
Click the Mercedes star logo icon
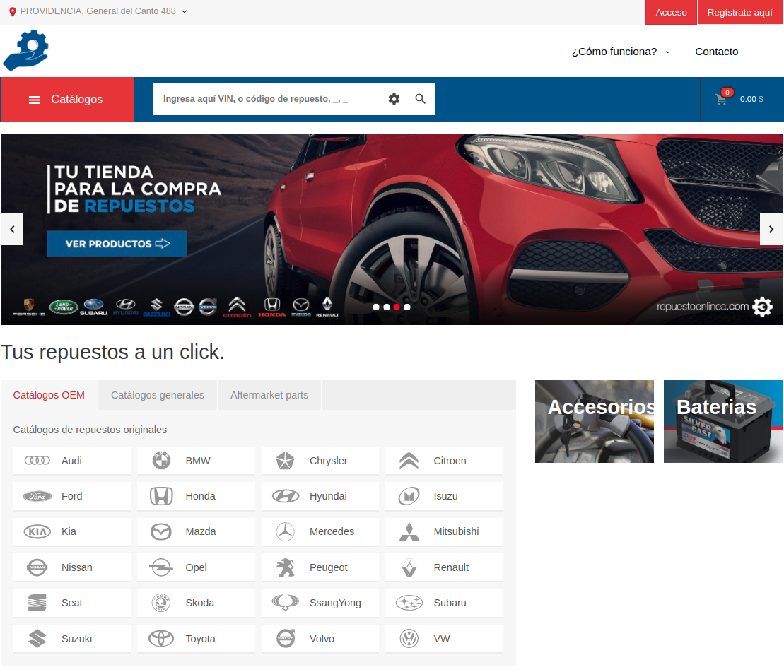[285, 532]
